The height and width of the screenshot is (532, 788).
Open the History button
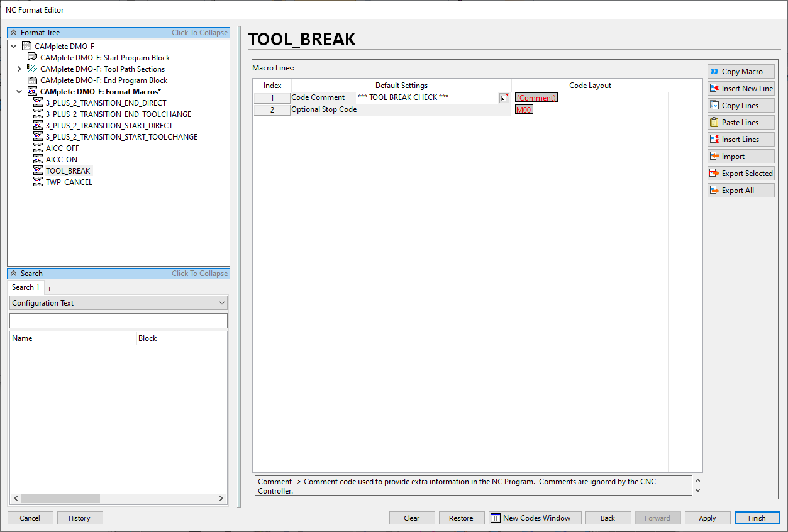click(80, 518)
